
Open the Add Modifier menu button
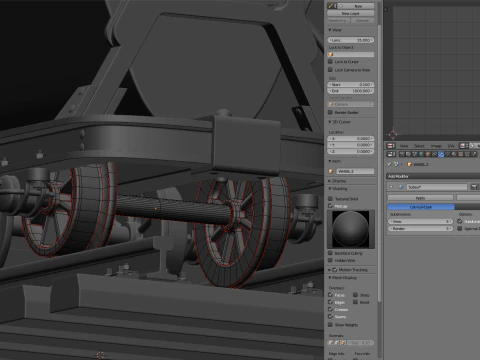(x=433, y=176)
